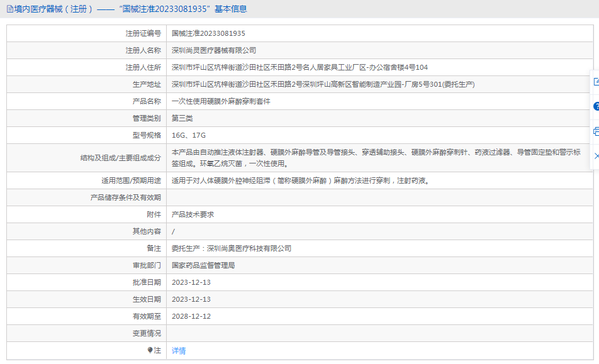Open the 详情 link
Image resolution: width=599 pixels, height=364 pixels.
click(x=179, y=351)
